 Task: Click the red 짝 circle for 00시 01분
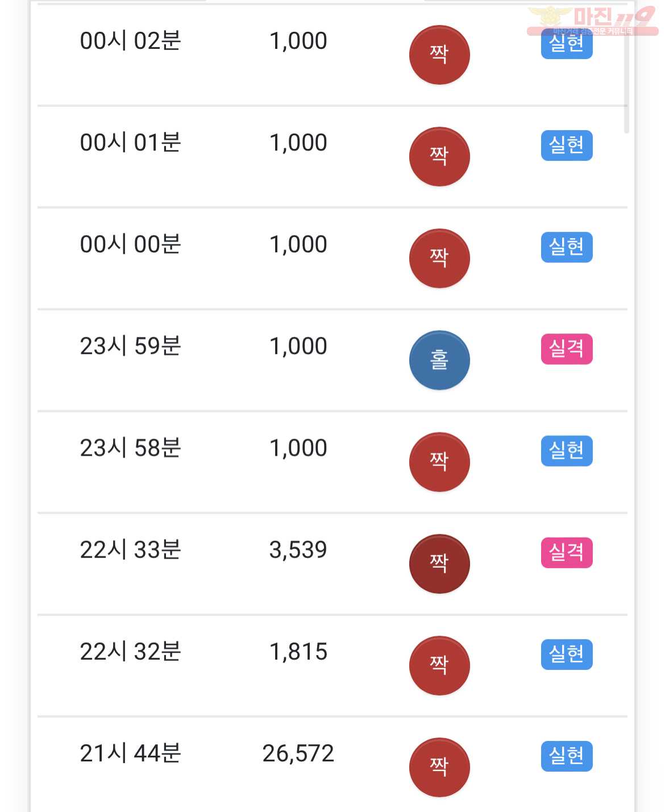coord(439,156)
